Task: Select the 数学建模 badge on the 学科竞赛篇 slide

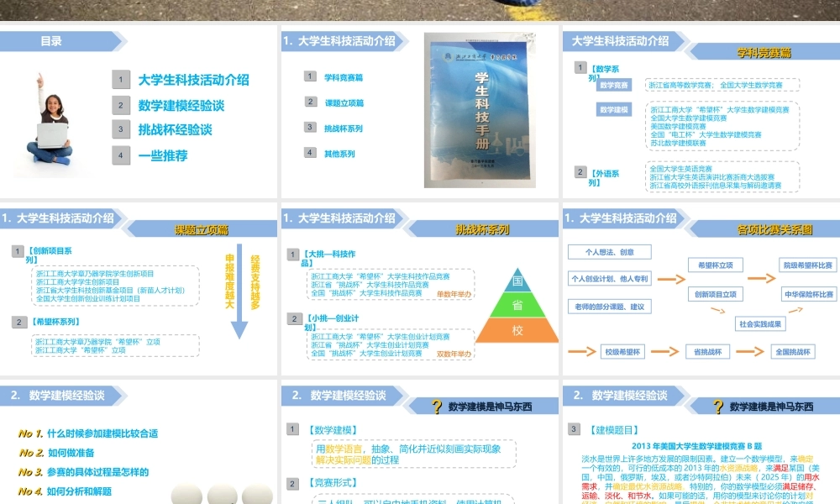Action: (614, 108)
